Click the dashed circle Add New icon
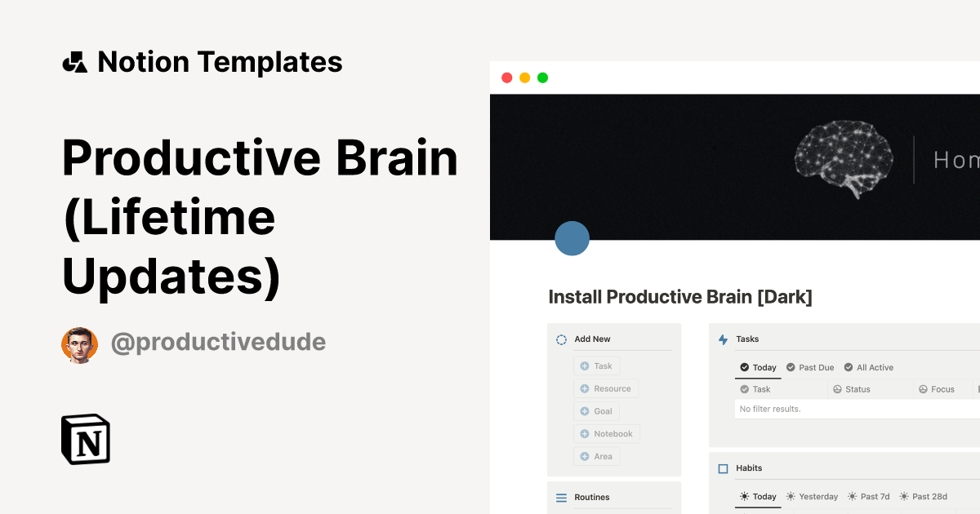 pos(561,339)
